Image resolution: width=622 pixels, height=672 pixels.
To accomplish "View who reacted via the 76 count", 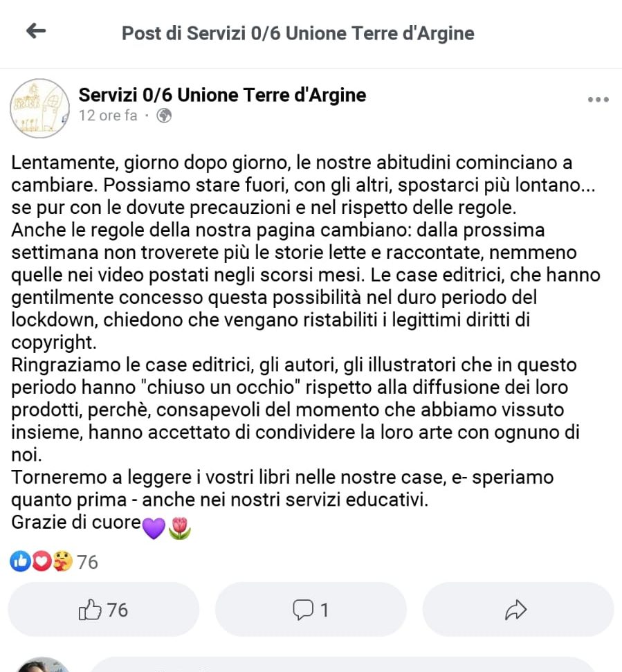I will [x=87, y=562].
